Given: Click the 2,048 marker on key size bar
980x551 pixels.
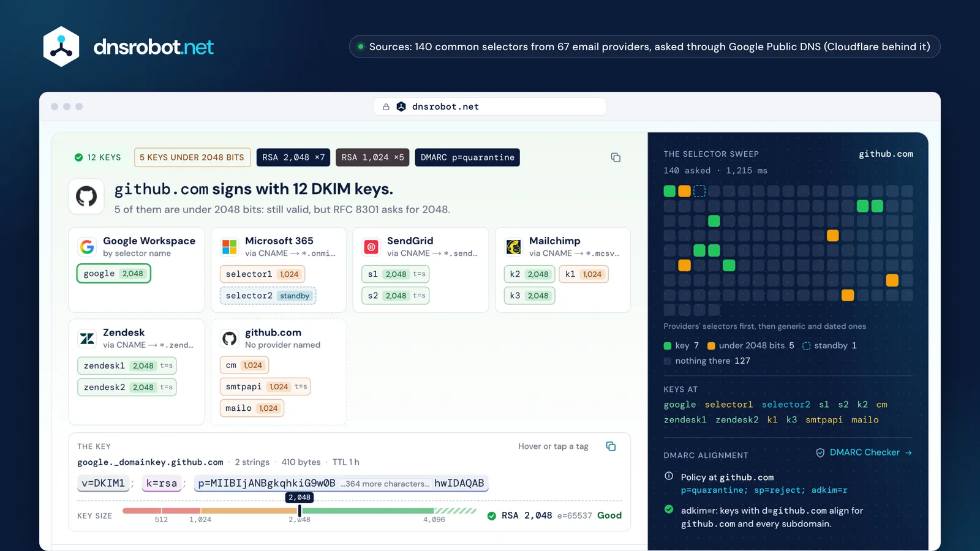Looking at the screenshot, I should tap(300, 510).
